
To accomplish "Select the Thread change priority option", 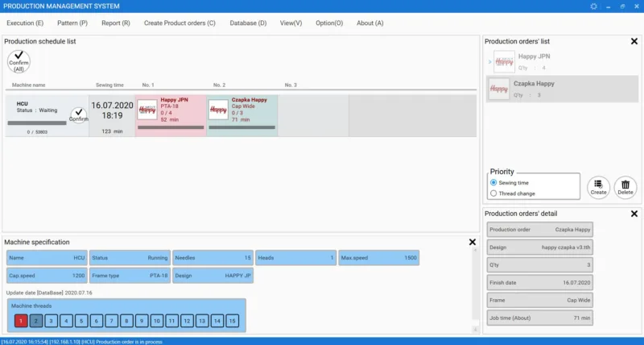I will pos(493,193).
